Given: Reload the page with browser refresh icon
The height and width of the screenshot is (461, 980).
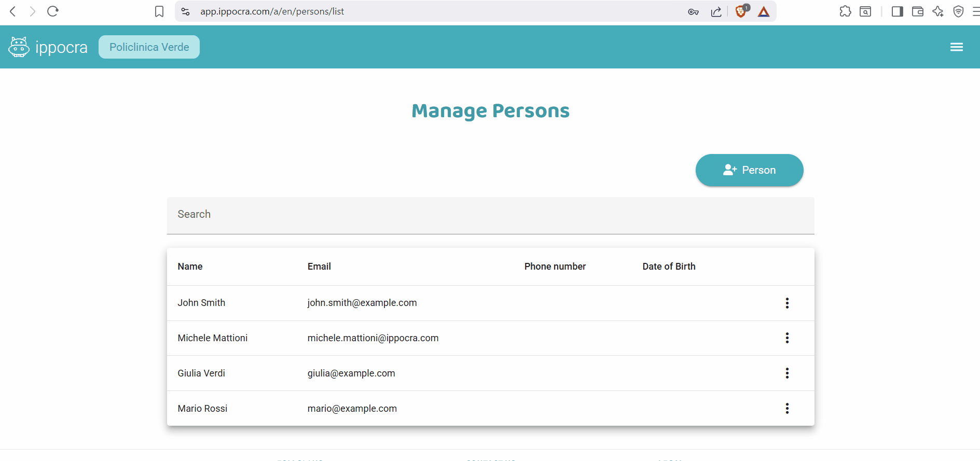Looking at the screenshot, I should [x=53, y=11].
